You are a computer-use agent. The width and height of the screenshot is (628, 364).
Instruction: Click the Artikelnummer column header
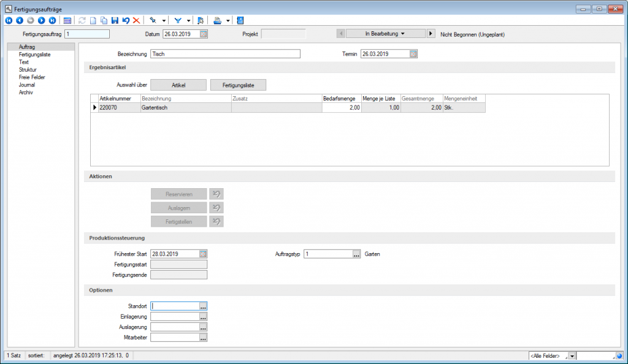pos(120,99)
